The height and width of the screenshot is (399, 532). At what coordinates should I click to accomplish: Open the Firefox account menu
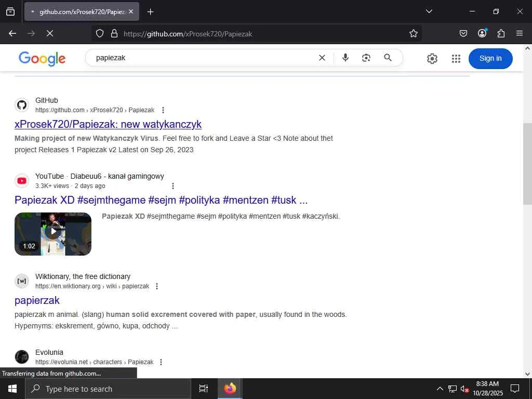click(x=482, y=33)
